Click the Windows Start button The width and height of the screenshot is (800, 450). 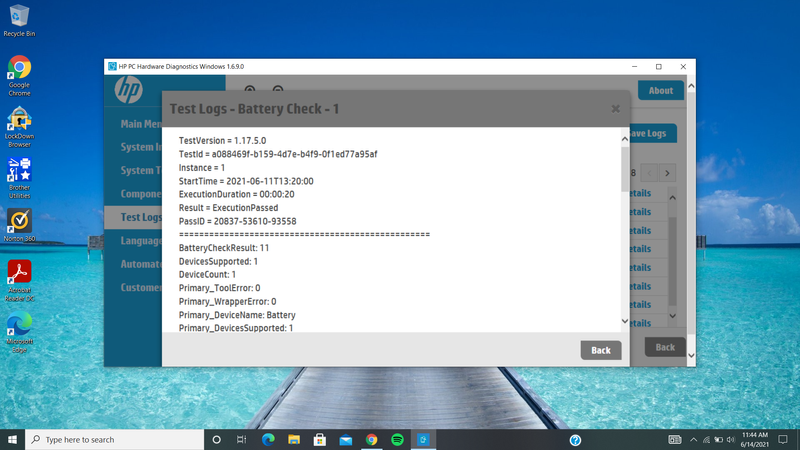point(12,439)
